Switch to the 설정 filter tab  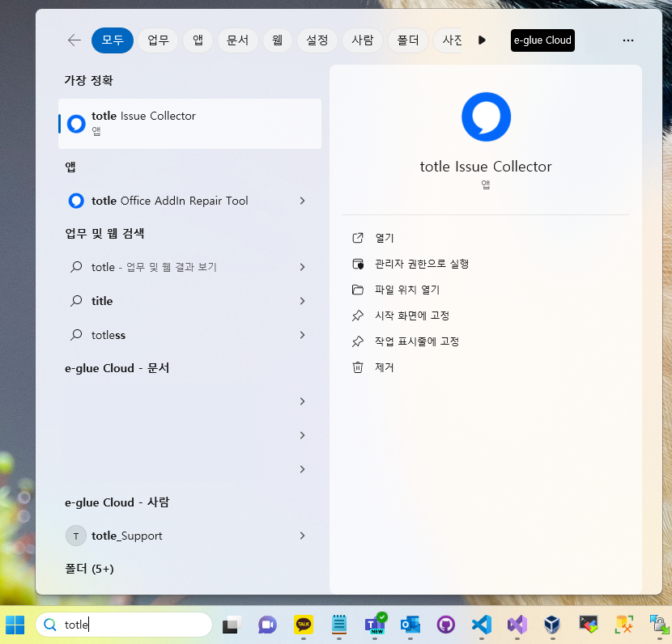pyautogui.click(x=317, y=40)
